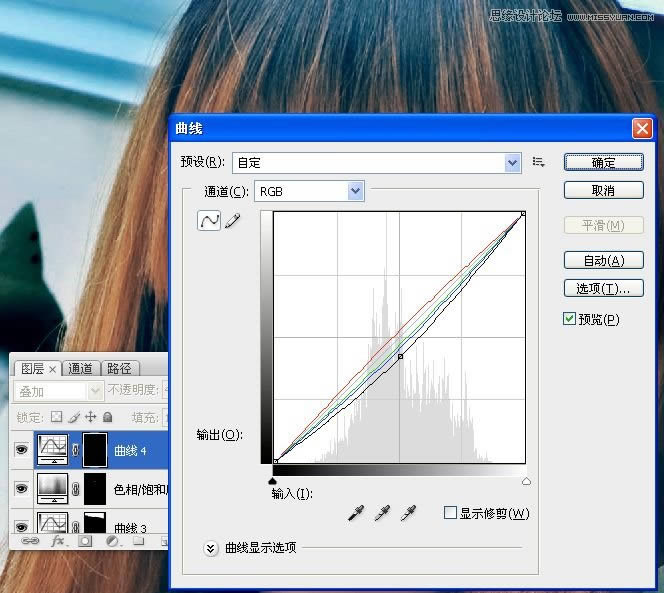This screenshot has width=664, height=593.
Task: Open the 通道 RGB channel dropdown
Action: point(355,191)
